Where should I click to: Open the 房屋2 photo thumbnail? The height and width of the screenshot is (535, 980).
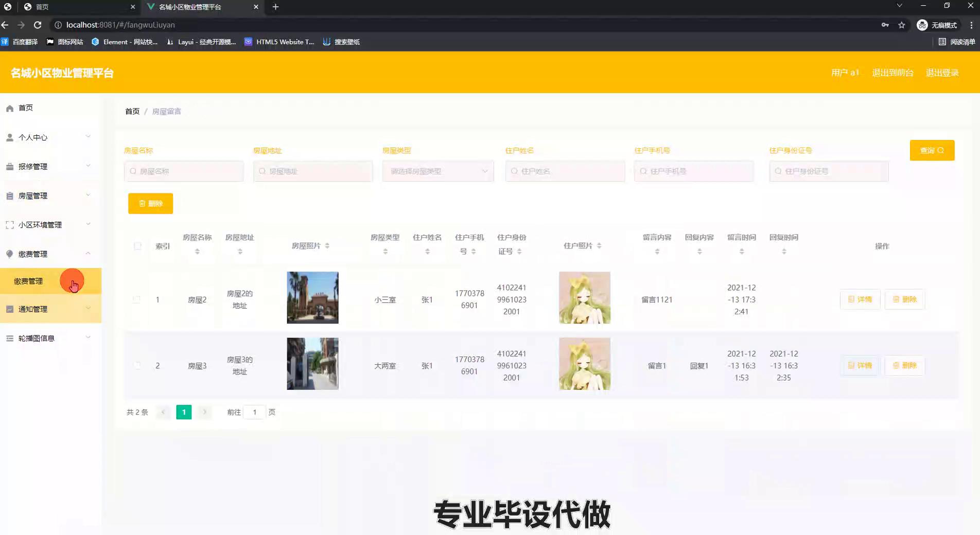(312, 298)
